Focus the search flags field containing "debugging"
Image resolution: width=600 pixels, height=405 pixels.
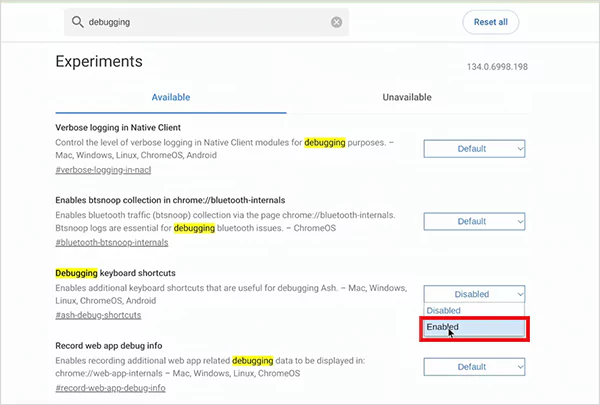[x=200, y=22]
